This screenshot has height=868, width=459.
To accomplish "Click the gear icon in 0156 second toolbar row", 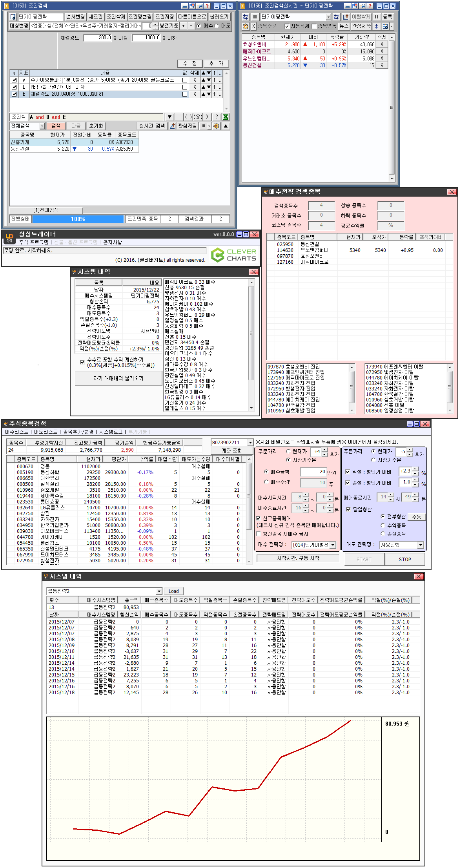I will (x=246, y=26).
